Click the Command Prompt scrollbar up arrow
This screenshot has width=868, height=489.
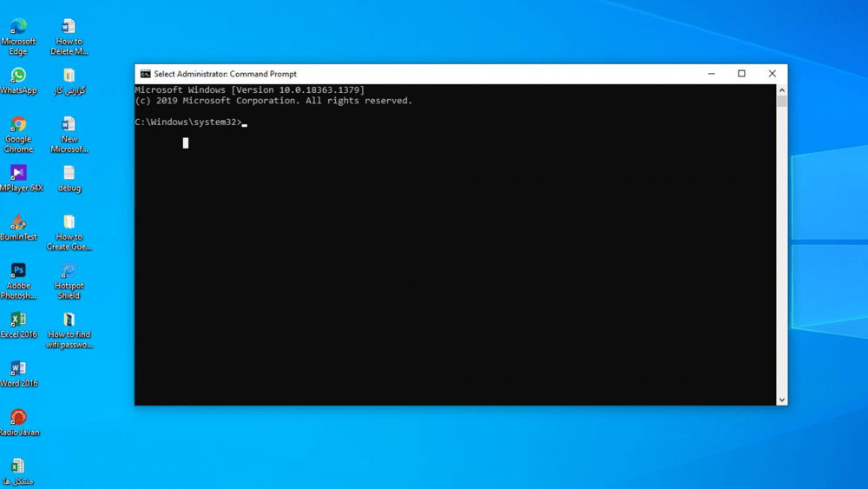tap(782, 90)
